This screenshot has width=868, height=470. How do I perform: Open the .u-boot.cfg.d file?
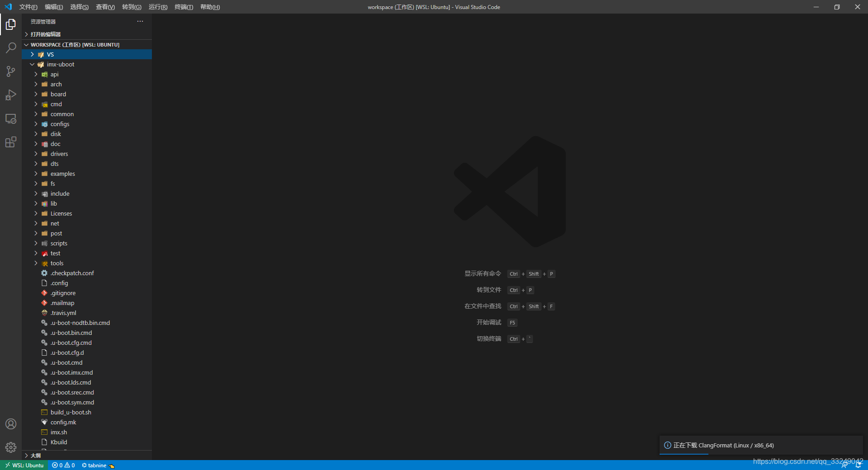point(87,352)
